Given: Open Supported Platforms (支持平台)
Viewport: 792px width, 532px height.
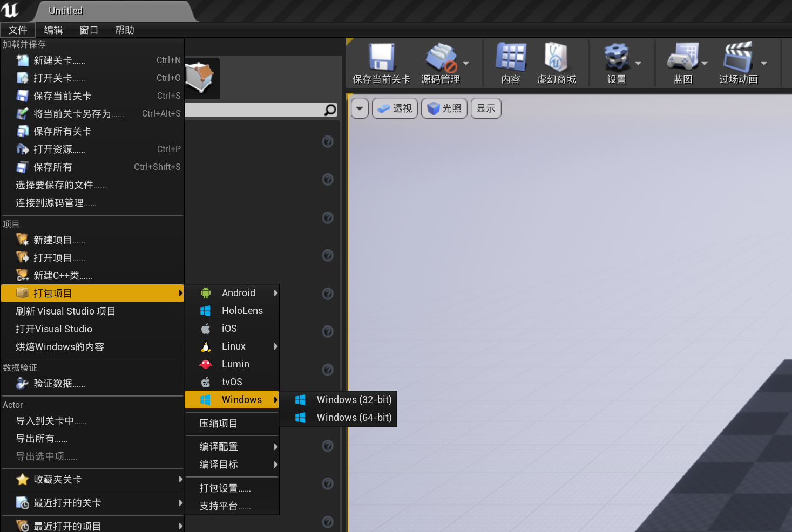Looking at the screenshot, I should tap(232, 506).
